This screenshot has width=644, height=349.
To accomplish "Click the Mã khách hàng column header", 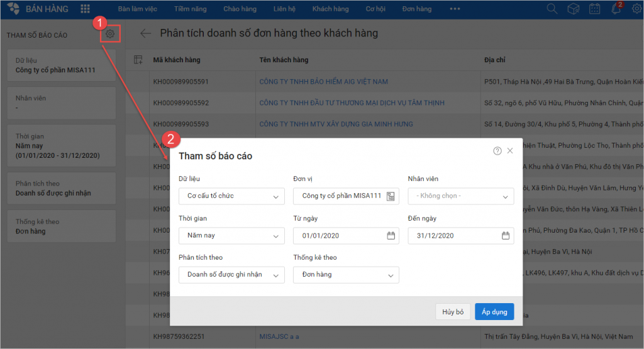I will (x=177, y=60).
